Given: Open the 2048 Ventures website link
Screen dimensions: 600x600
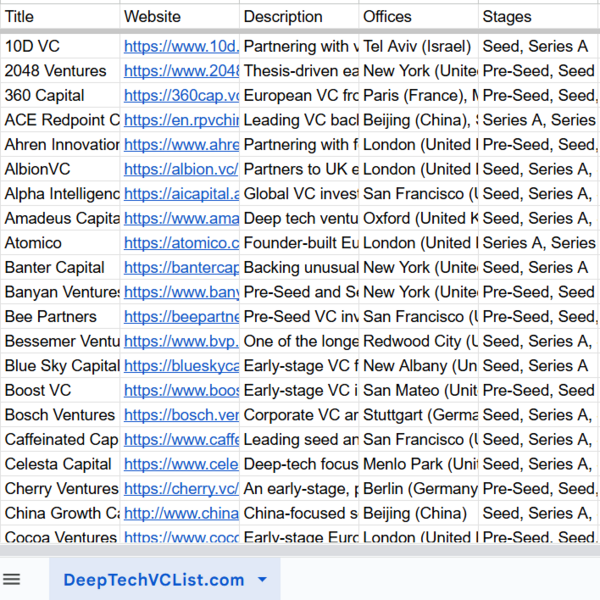Looking at the screenshot, I should point(181,71).
